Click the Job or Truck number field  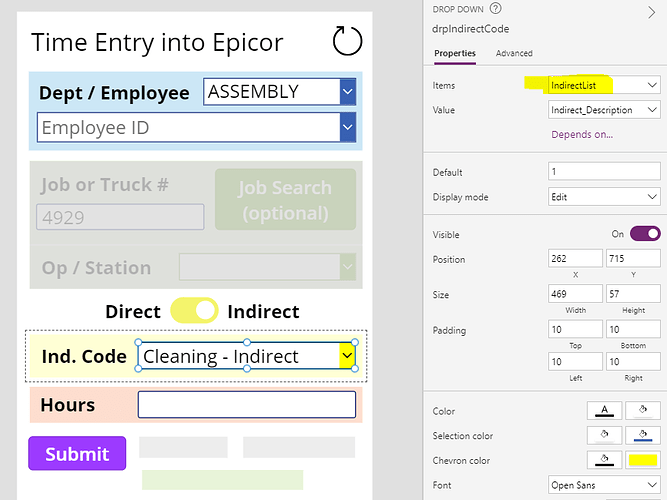tap(120, 217)
